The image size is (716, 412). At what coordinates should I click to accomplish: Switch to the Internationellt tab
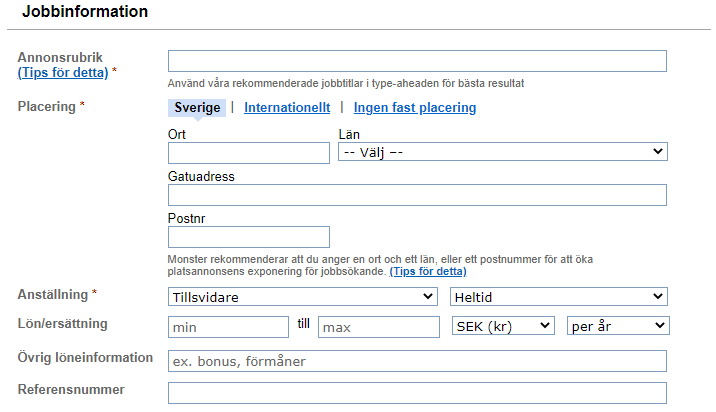[x=287, y=108]
